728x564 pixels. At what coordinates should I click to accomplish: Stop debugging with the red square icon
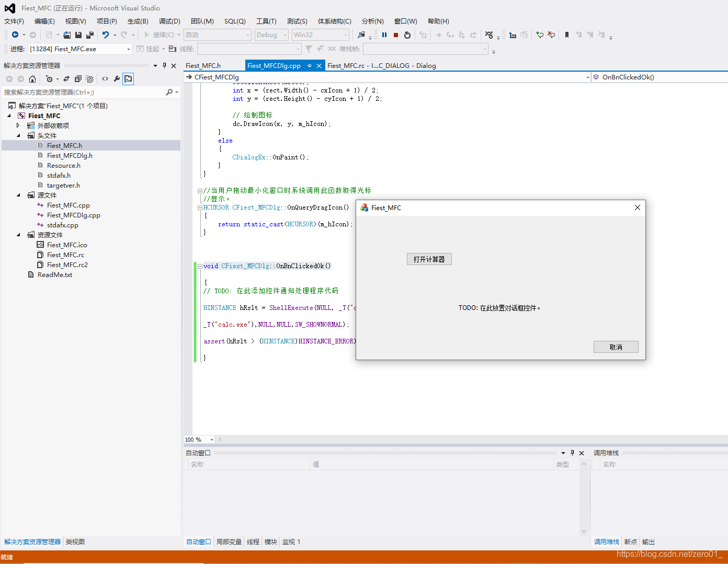[x=396, y=35]
